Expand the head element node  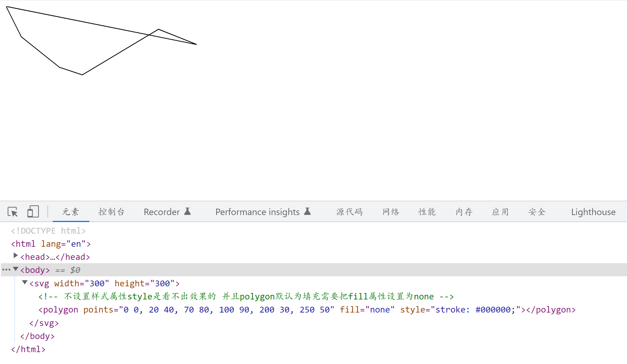16,256
